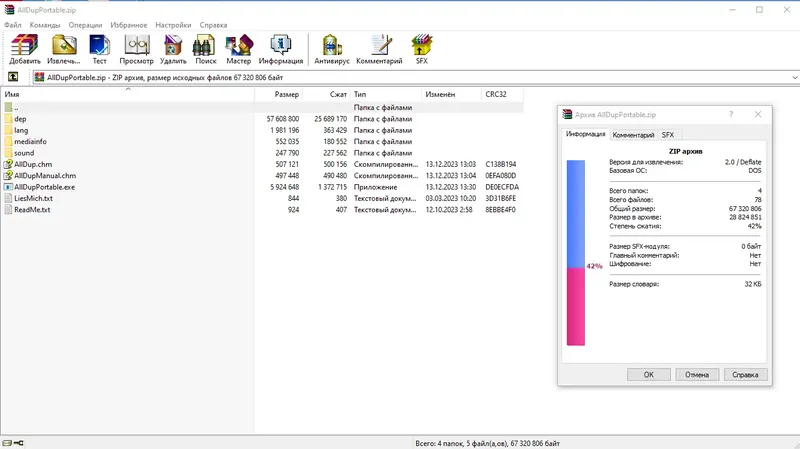Select the lang folder icon

coord(9,130)
